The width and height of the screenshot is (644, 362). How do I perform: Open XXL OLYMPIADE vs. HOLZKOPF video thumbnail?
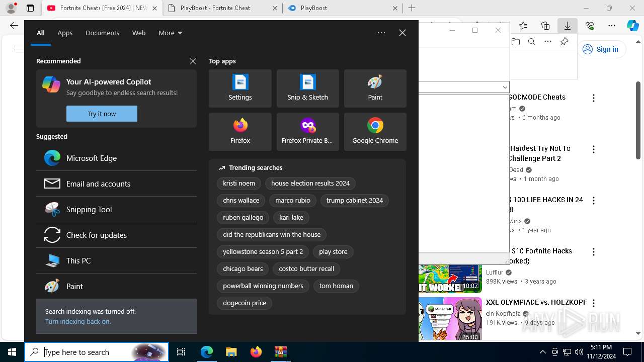click(450, 319)
